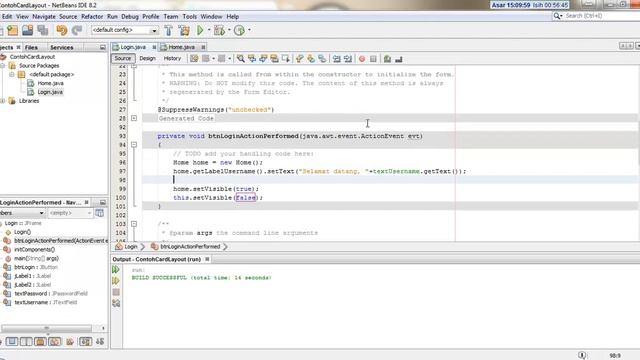Open the Edit menu
Screen dimensions: 640x360
click(7, 17)
